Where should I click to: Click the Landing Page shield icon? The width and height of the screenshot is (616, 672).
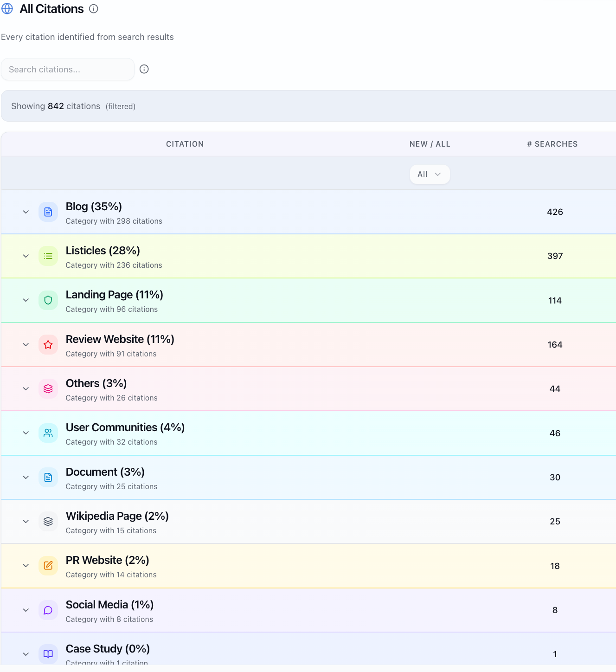48,300
